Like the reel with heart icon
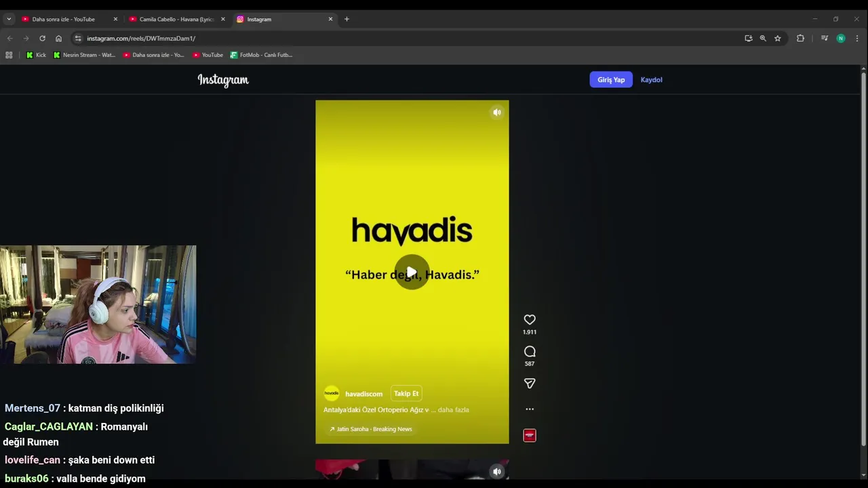868x488 pixels. [530, 319]
